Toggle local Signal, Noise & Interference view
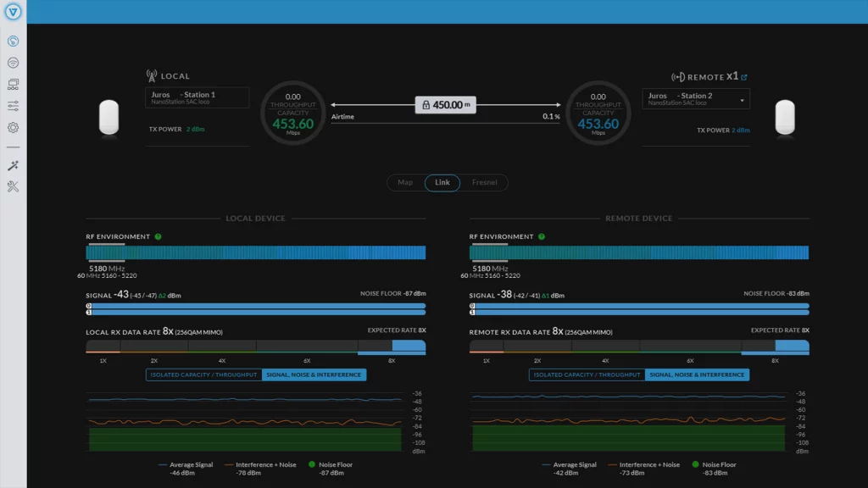868x488 pixels. [314, 374]
